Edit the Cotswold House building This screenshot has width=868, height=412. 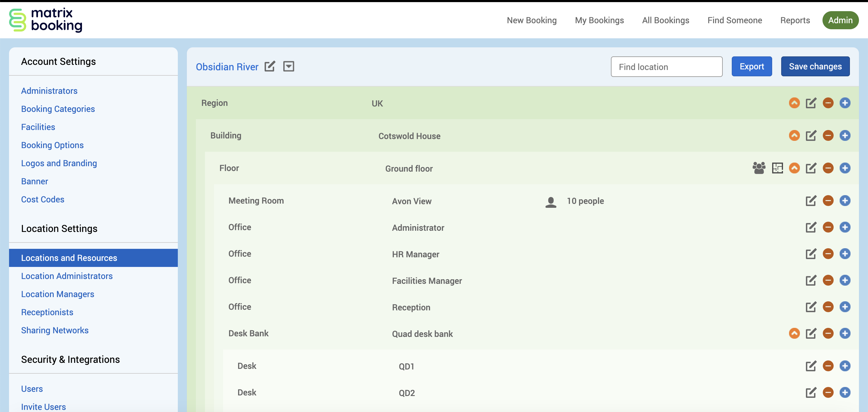pyautogui.click(x=811, y=135)
